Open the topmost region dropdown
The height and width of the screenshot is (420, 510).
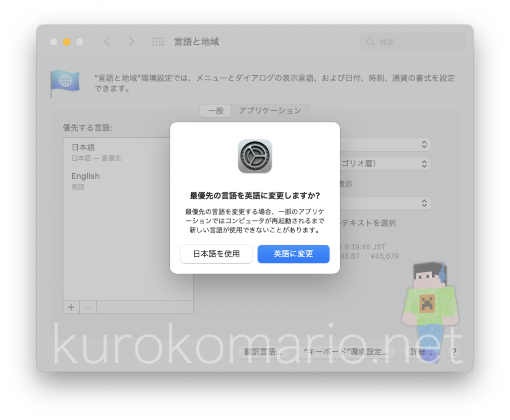click(385, 144)
